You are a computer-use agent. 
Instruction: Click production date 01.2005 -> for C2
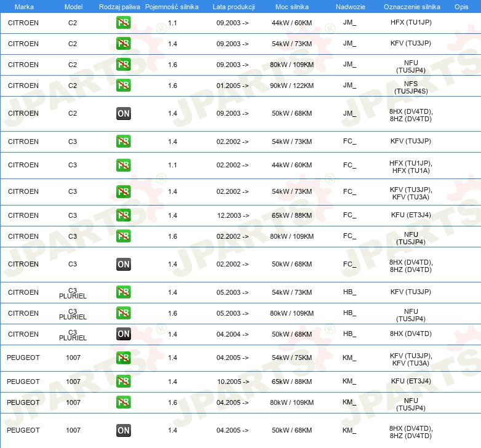[x=233, y=86]
